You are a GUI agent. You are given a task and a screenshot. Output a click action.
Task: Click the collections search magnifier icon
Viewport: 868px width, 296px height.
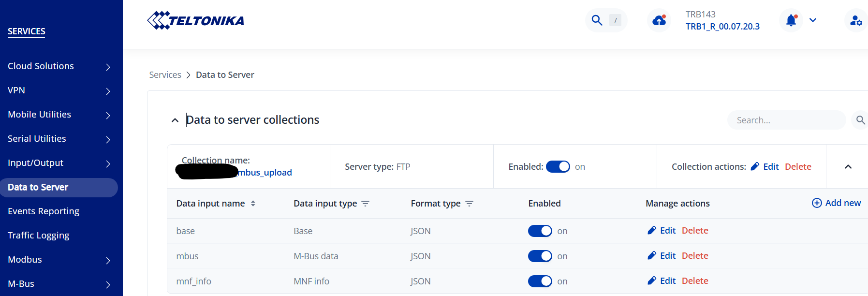pos(860,120)
